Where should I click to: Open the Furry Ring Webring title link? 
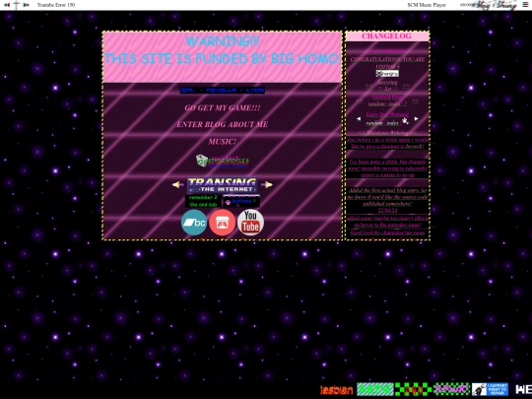(387, 114)
